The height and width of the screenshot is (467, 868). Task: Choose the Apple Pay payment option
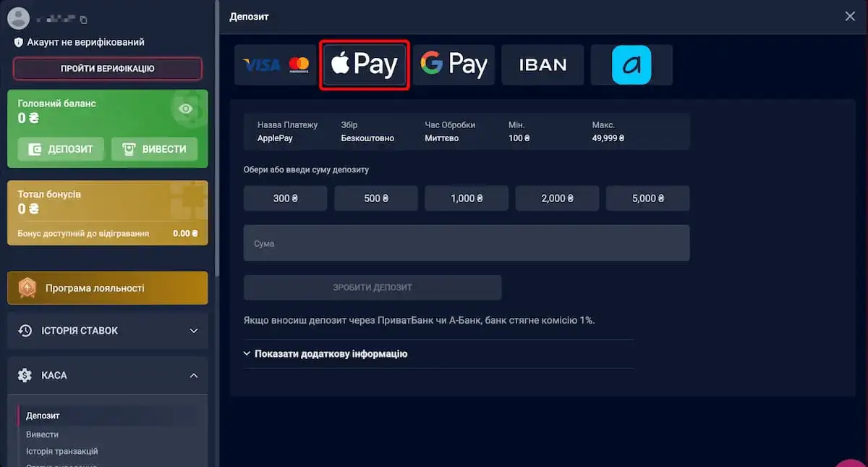(365, 65)
